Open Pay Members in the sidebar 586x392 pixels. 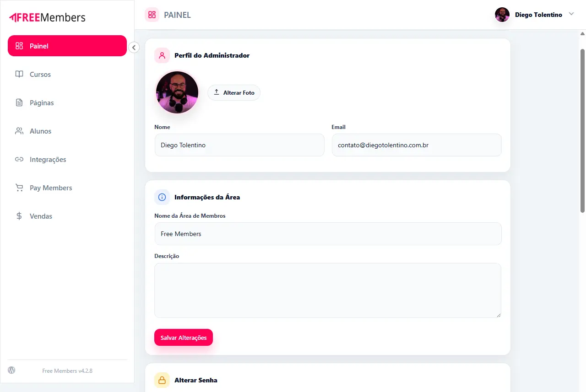pyautogui.click(x=51, y=188)
